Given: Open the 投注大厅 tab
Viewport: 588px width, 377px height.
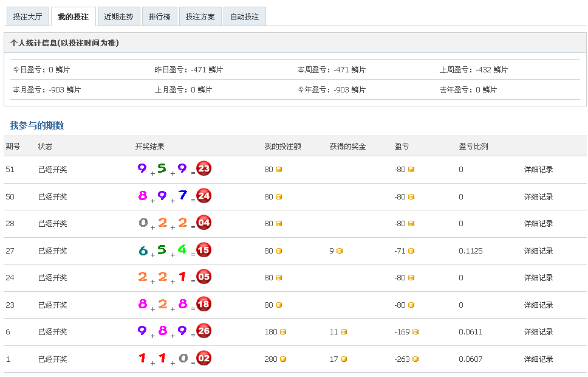Looking at the screenshot, I should click(27, 17).
